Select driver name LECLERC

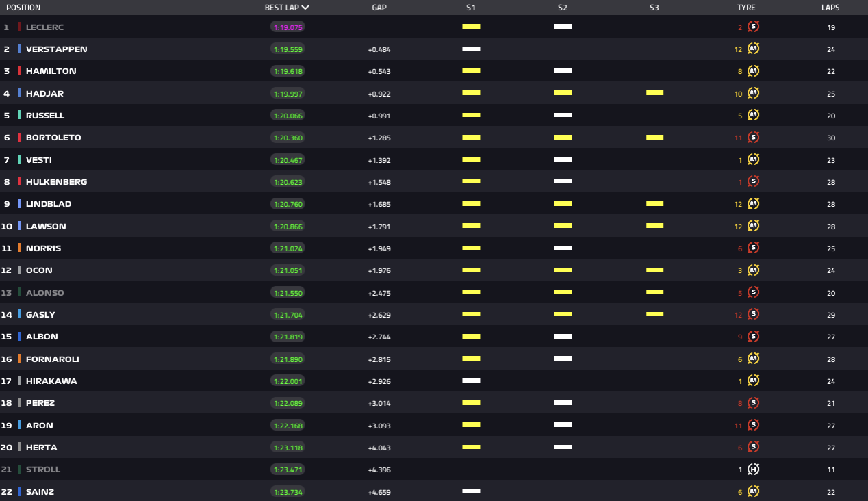[x=44, y=27]
